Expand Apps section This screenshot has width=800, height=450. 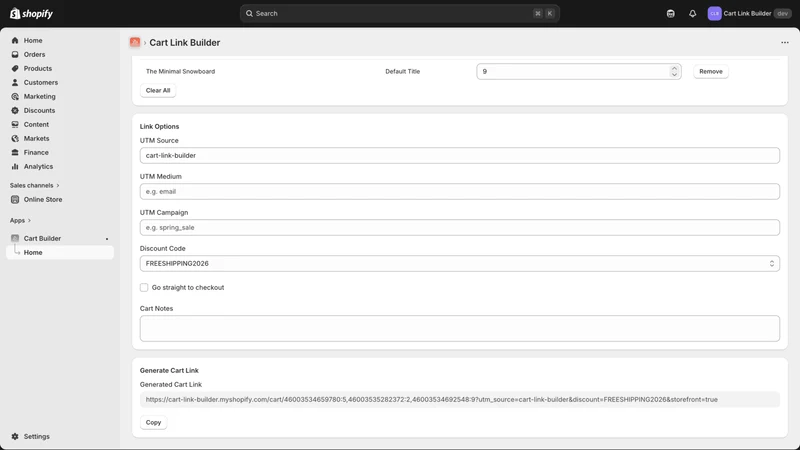(x=20, y=220)
